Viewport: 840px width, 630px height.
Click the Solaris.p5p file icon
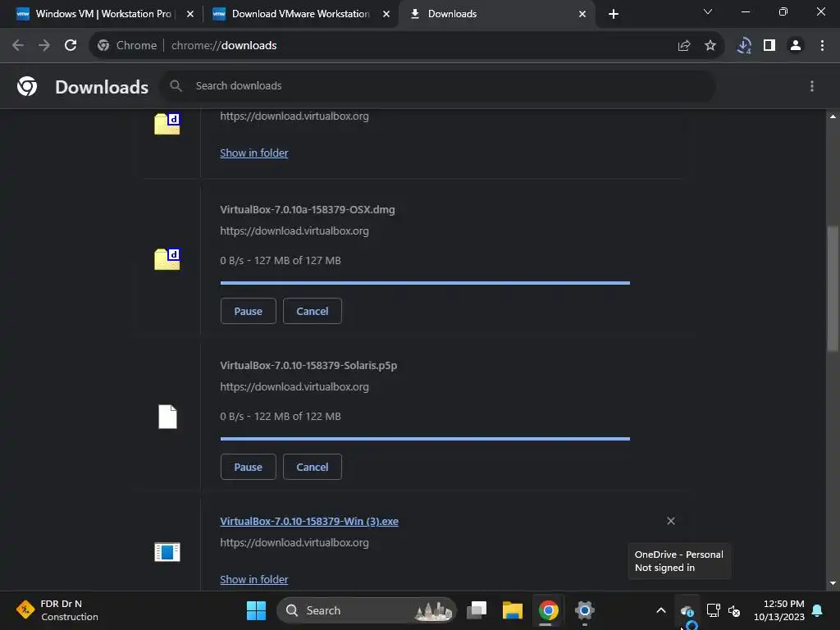pyautogui.click(x=167, y=416)
